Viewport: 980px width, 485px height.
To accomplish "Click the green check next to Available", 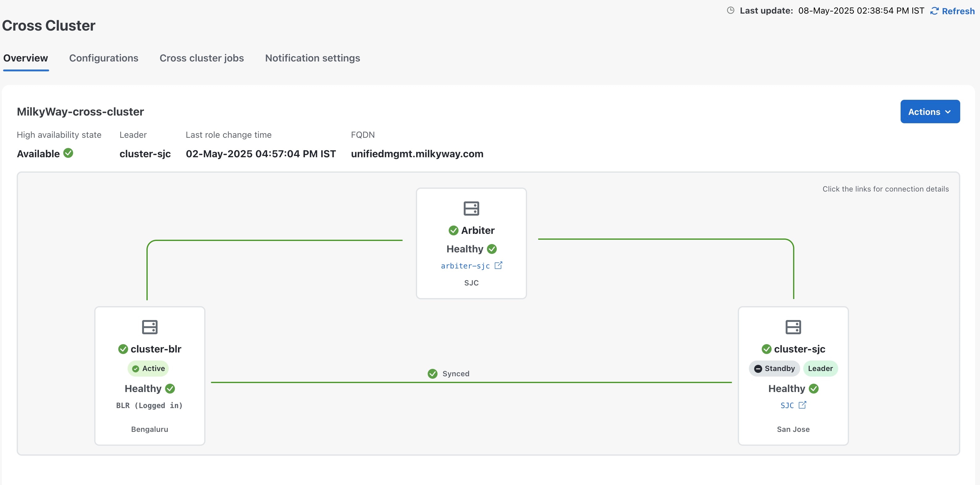I will coord(68,153).
